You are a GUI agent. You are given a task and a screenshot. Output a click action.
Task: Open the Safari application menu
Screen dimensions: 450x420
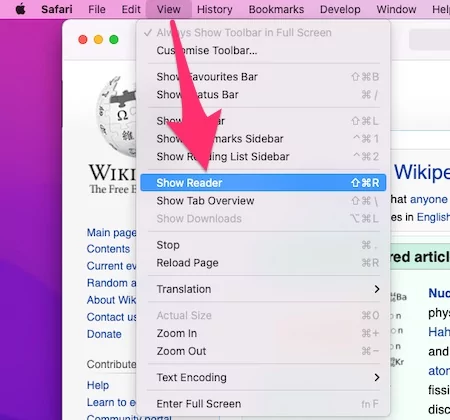click(57, 9)
